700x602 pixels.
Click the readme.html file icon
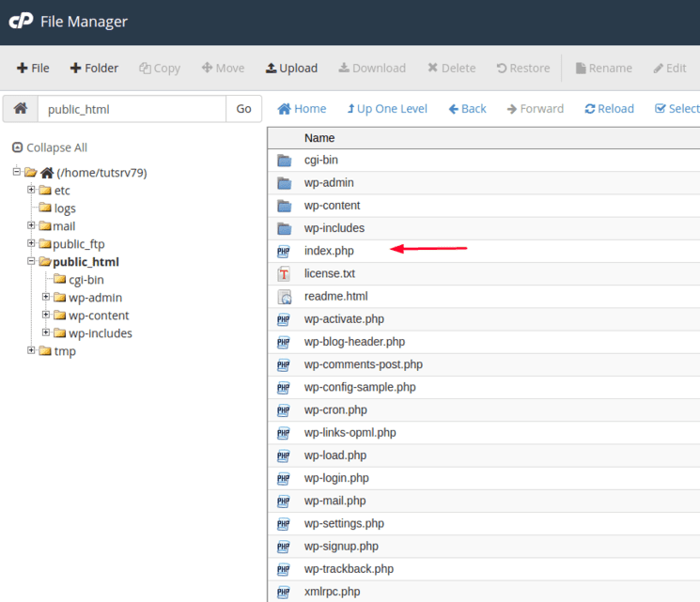click(x=284, y=297)
